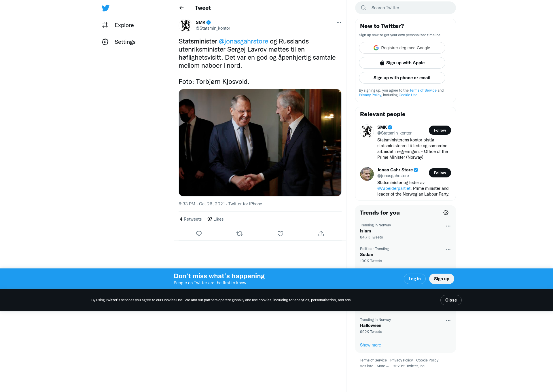The image size is (553, 392).
Task: Click Sign up with Apple
Action: [x=402, y=63]
